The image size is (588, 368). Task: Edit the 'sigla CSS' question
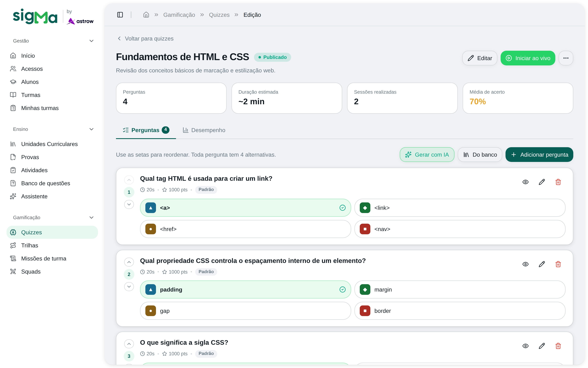[542, 346]
